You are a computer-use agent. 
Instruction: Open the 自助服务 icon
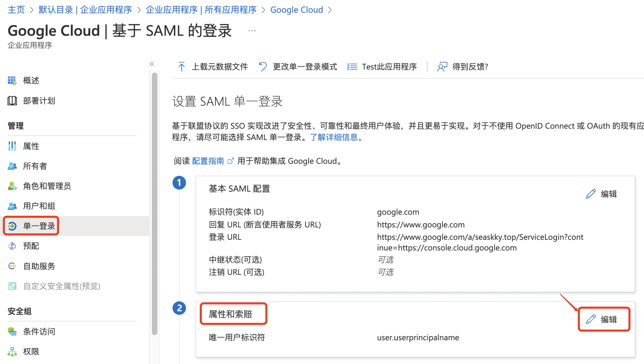12,266
